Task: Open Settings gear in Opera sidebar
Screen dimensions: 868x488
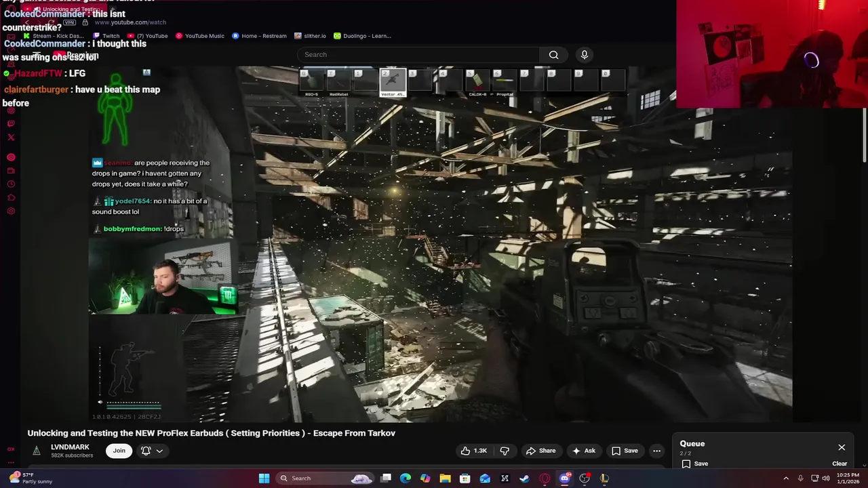Action: click(11, 211)
